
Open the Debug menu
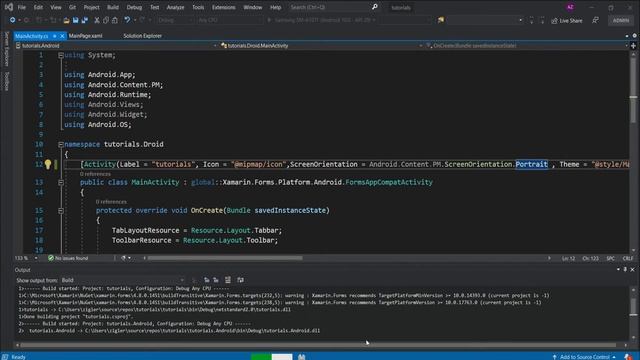[x=134, y=7]
